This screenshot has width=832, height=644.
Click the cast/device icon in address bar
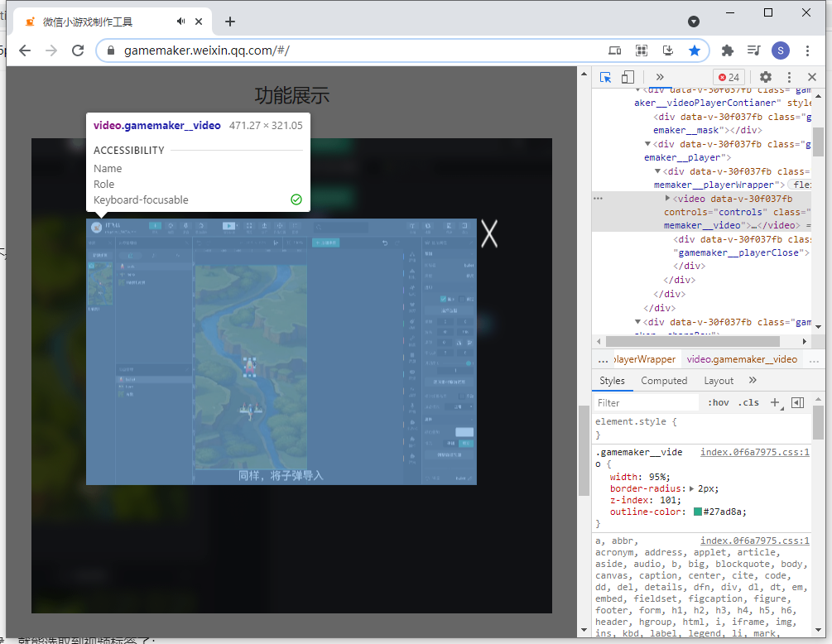tap(615, 50)
